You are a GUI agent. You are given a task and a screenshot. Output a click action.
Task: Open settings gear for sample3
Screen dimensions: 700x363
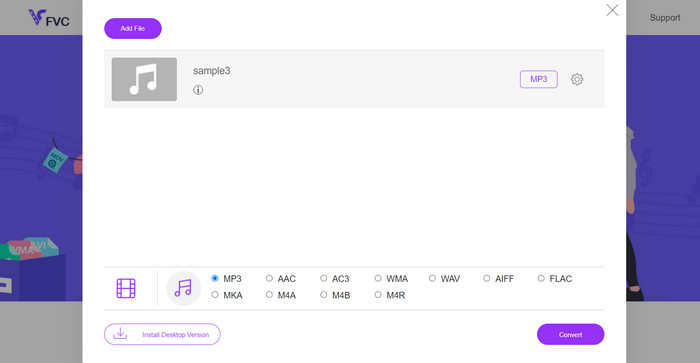(x=577, y=79)
